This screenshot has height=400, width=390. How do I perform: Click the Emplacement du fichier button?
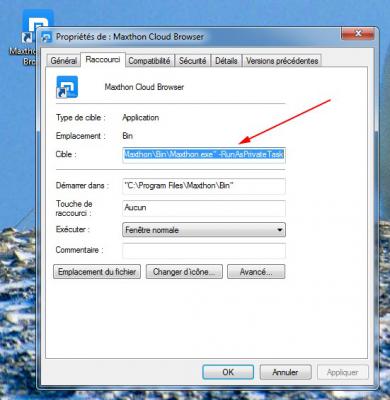pos(97,272)
